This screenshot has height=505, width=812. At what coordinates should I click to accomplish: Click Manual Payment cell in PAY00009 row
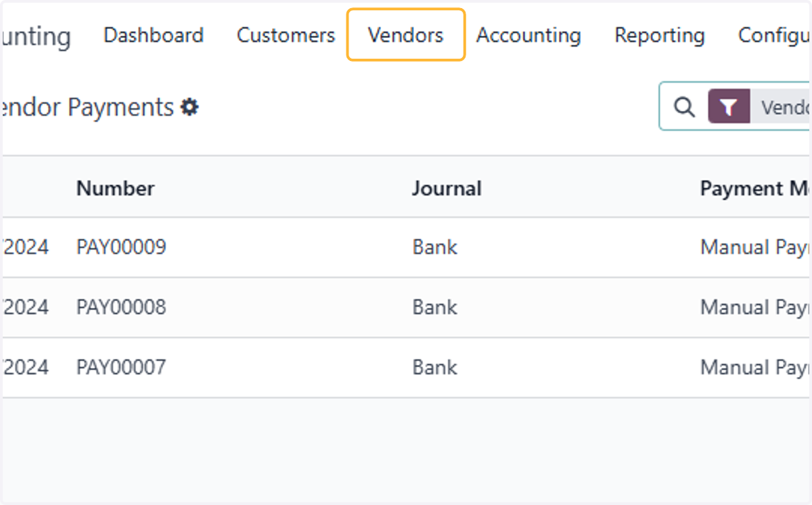[755, 247]
